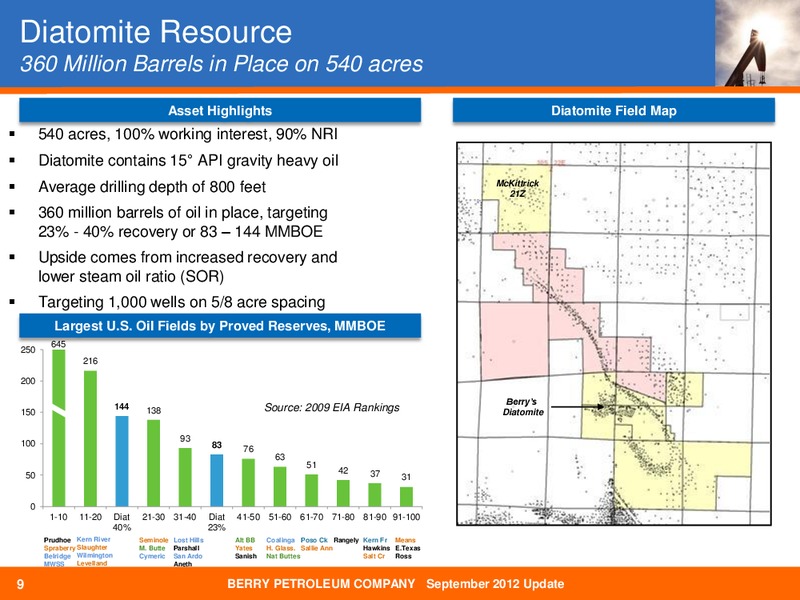Viewport: 800px width, 600px height.
Task: Click the slide title 'Diatomite Resource'
Action: (x=156, y=32)
